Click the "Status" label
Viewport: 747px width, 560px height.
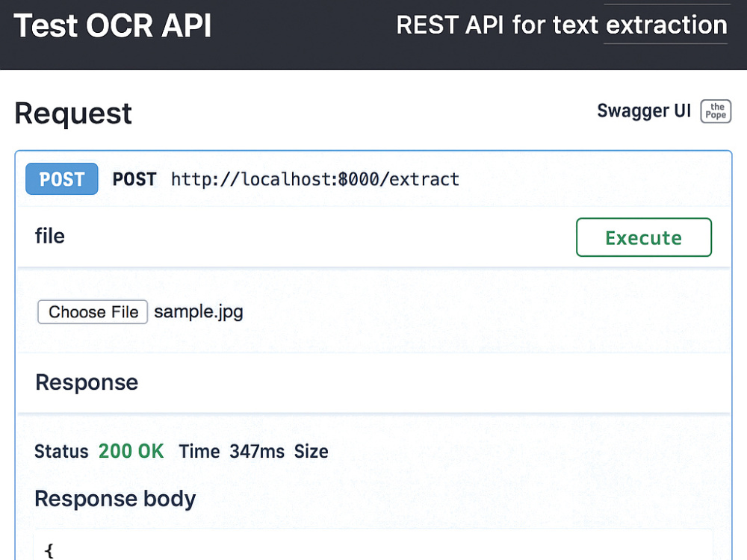point(61,452)
